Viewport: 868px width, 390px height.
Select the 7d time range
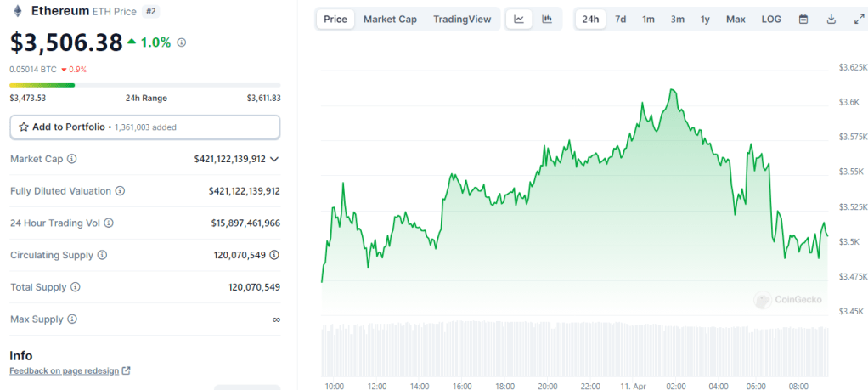(x=621, y=20)
